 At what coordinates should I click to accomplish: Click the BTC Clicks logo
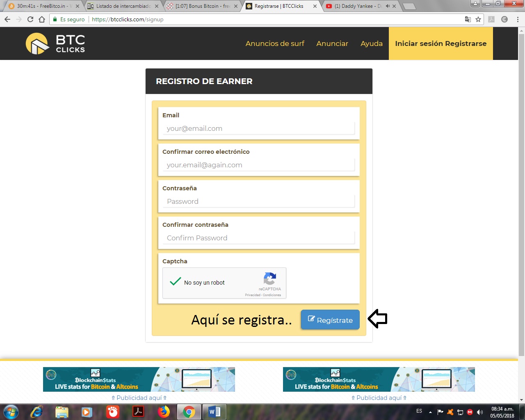coord(55,43)
